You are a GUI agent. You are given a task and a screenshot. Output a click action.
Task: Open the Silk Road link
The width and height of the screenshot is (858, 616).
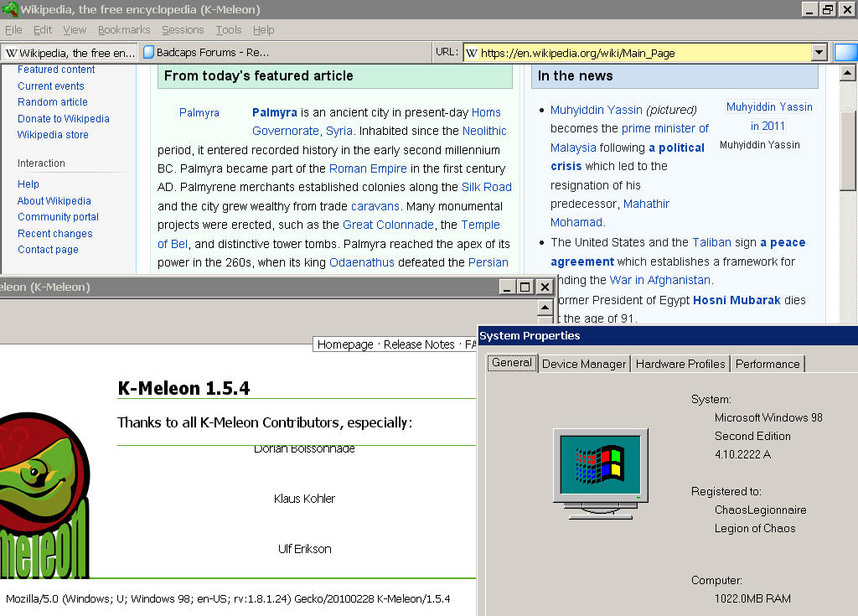click(487, 187)
